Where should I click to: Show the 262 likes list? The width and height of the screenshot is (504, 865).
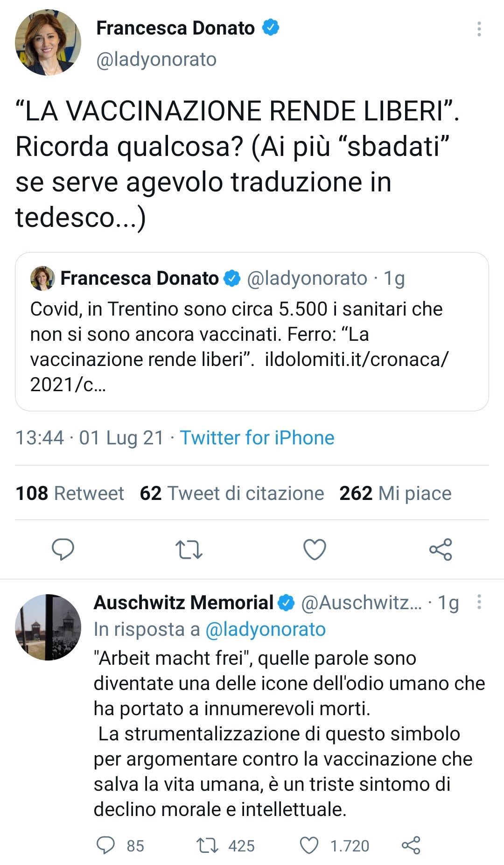(395, 493)
